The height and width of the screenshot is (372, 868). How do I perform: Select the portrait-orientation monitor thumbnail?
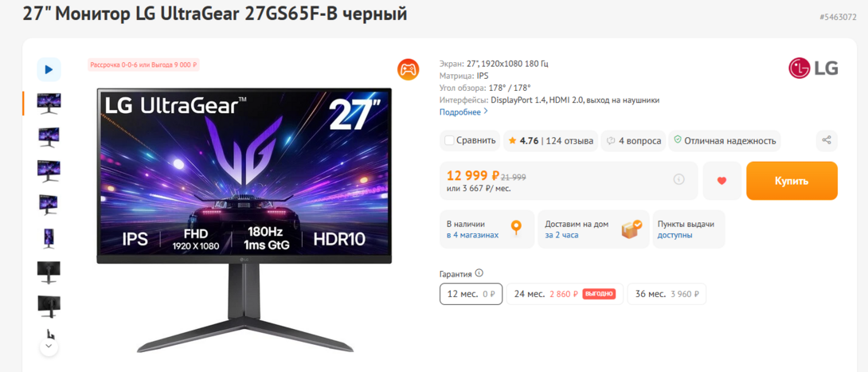point(49,238)
